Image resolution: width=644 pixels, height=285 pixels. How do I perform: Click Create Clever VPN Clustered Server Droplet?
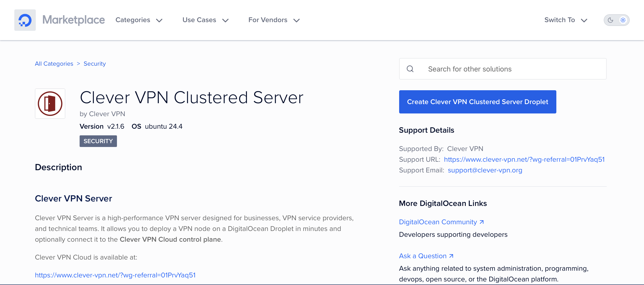click(x=477, y=102)
